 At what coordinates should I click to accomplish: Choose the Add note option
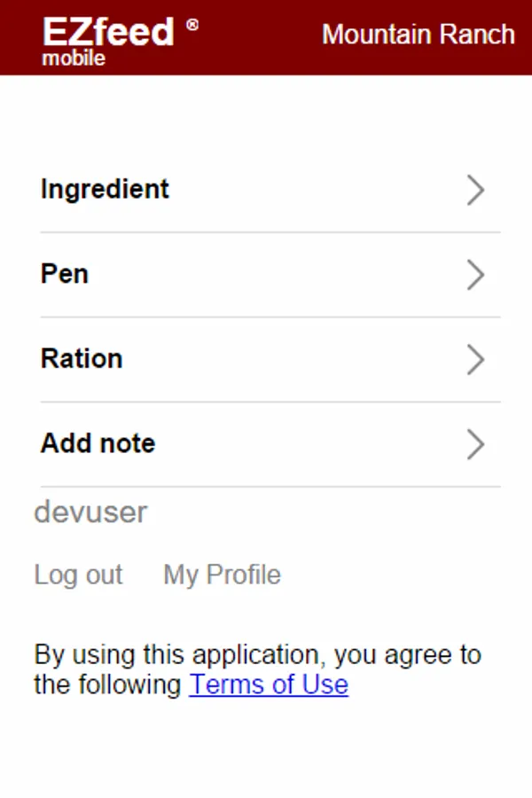[98, 443]
